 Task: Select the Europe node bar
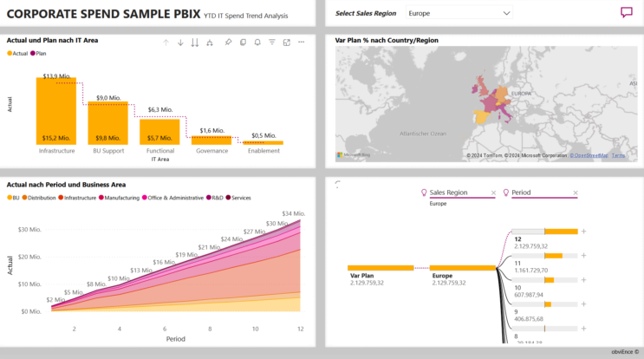tap(463, 268)
